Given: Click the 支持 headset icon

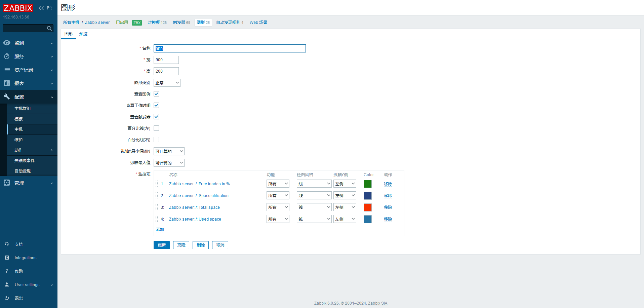Looking at the screenshot, I should tap(7, 244).
